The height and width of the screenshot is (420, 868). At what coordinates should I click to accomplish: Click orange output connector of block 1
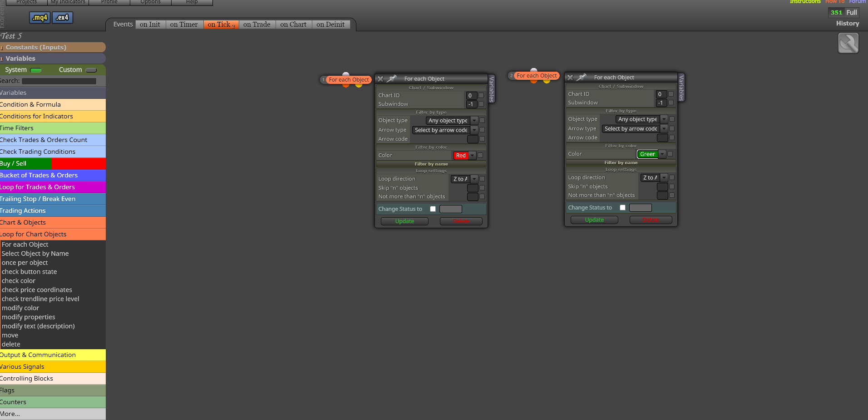click(346, 85)
